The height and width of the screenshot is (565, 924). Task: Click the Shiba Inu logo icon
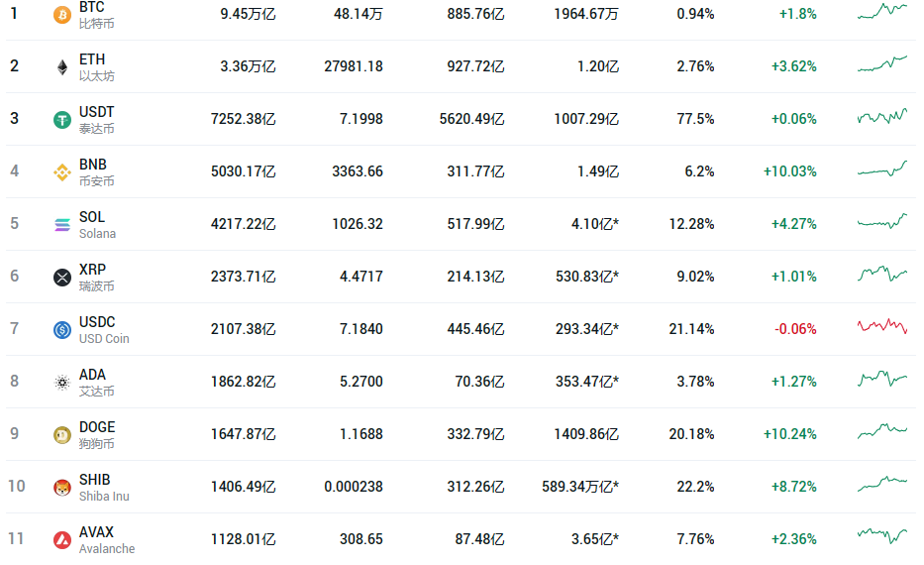pos(61,488)
